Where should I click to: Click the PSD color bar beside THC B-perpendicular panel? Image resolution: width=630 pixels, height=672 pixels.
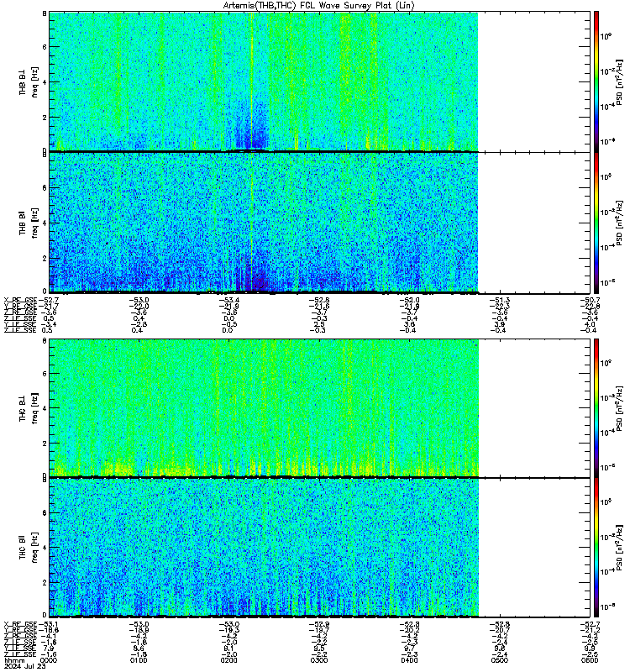(596, 407)
